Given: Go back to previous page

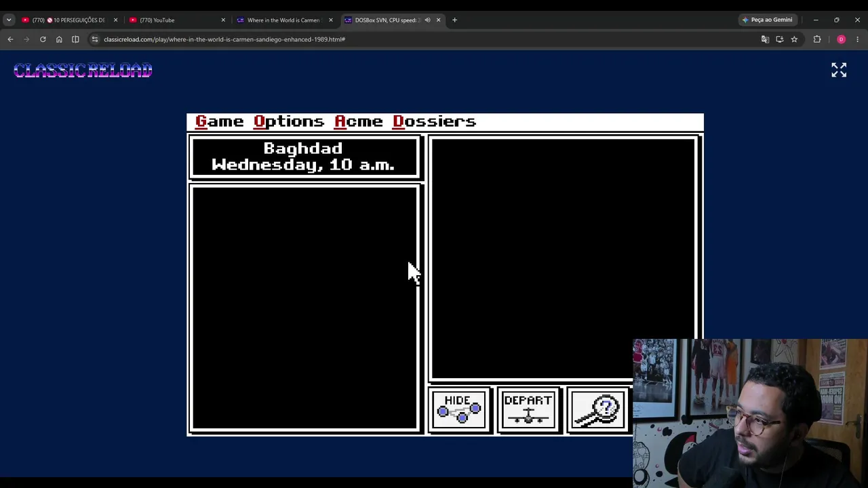Looking at the screenshot, I should click(10, 39).
